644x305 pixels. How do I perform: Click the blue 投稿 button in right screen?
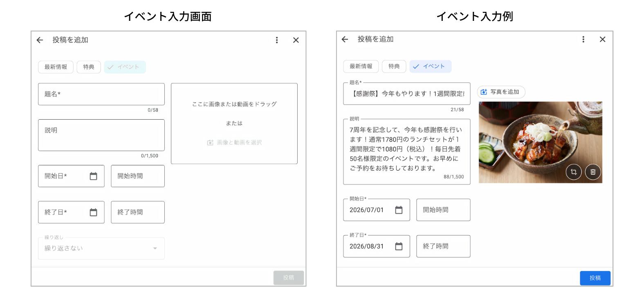click(595, 278)
